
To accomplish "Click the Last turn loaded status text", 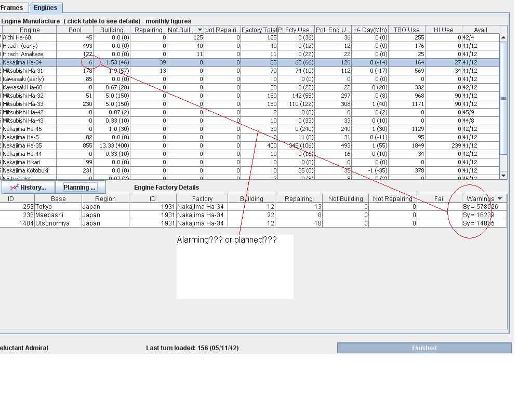I will point(192,348).
